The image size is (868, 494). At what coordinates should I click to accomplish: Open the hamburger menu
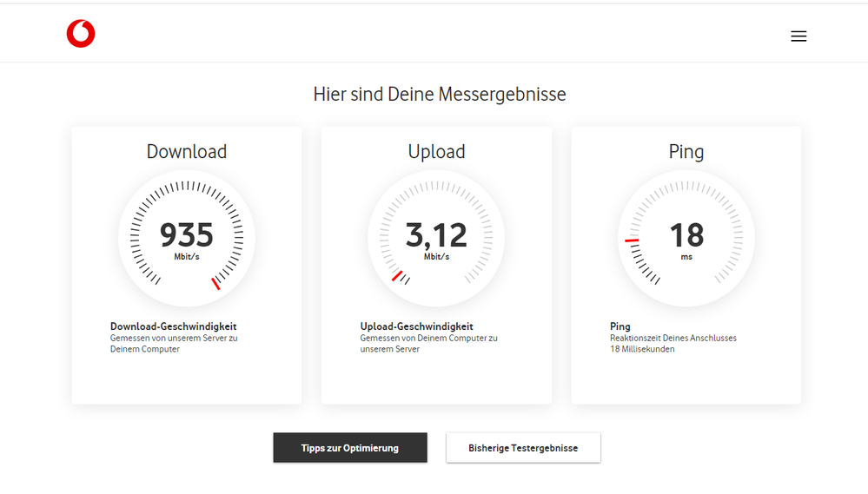[798, 36]
